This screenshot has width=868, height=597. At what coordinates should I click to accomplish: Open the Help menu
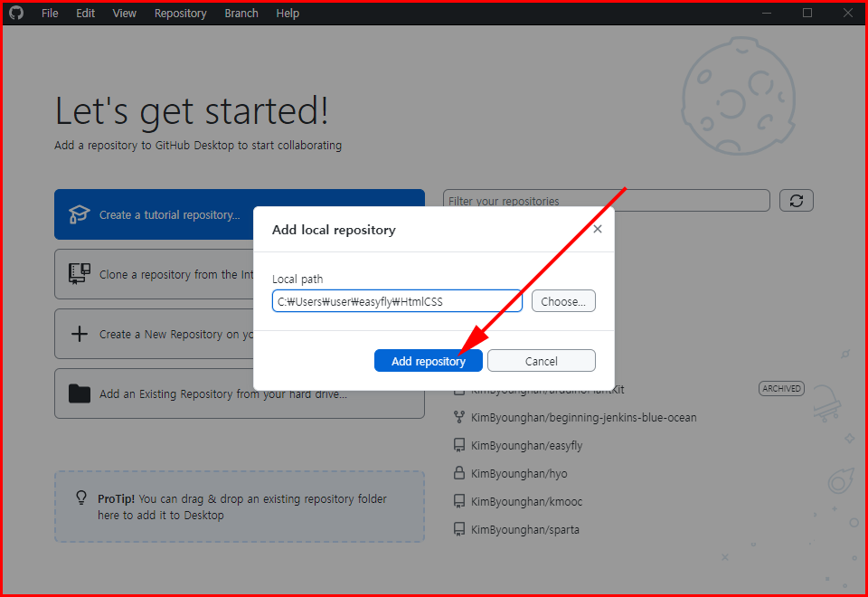288,14
